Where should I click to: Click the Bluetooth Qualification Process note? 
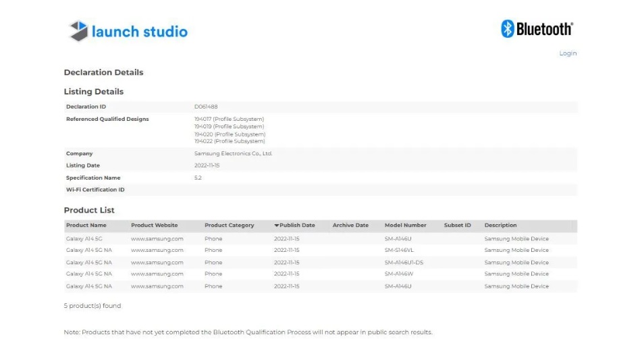point(248,332)
